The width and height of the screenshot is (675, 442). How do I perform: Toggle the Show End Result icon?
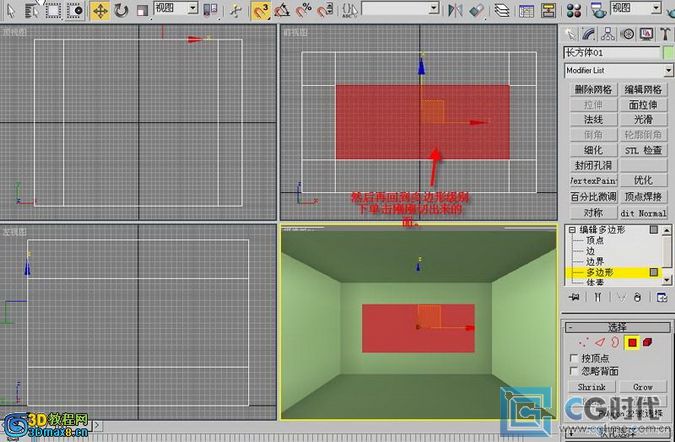click(597, 297)
